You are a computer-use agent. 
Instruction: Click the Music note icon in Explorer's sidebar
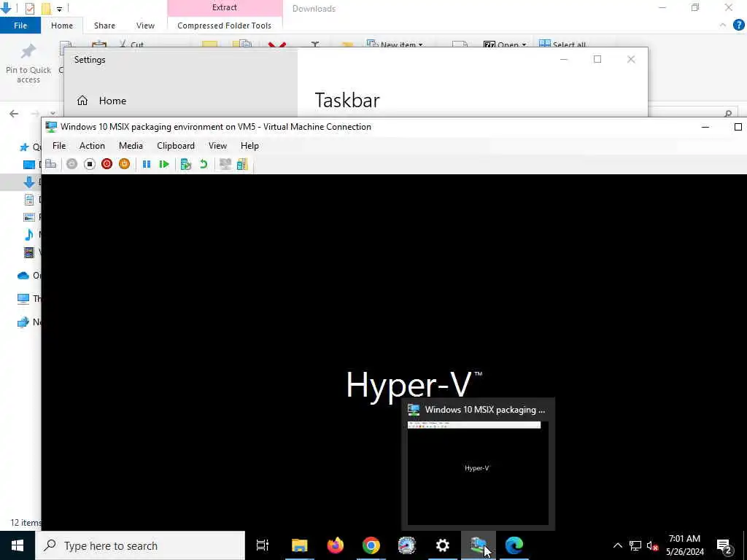[29, 234]
